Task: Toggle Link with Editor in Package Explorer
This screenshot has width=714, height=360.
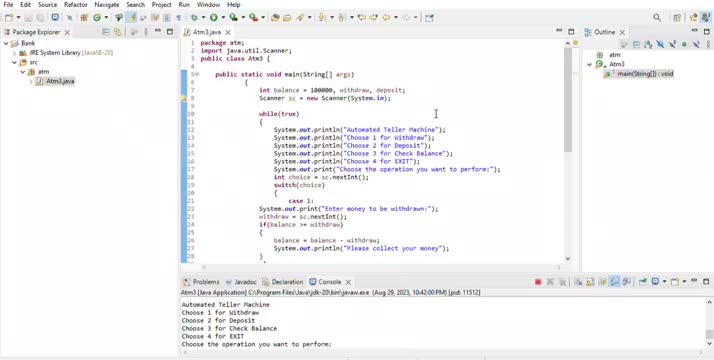Action: coord(117,32)
